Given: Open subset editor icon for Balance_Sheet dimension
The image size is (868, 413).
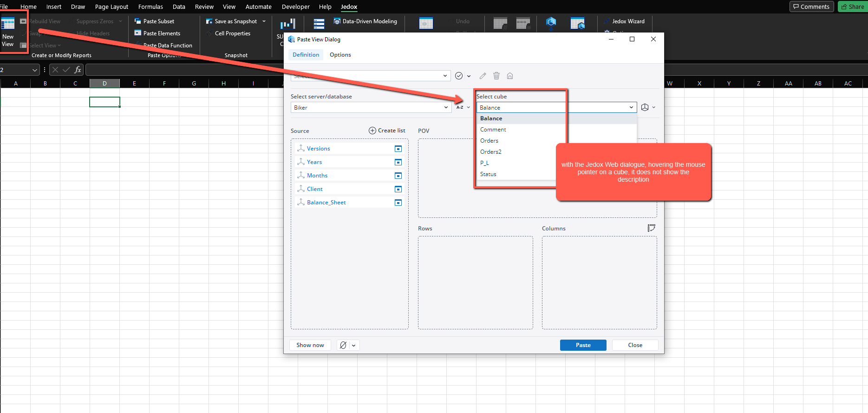Looking at the screenshot, I should (x=398, y=203).
